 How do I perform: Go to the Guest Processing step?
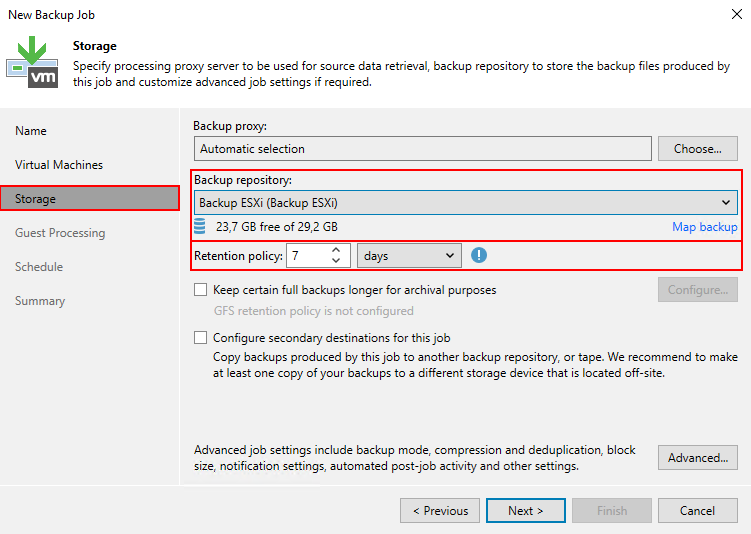(x=60, y=233)
